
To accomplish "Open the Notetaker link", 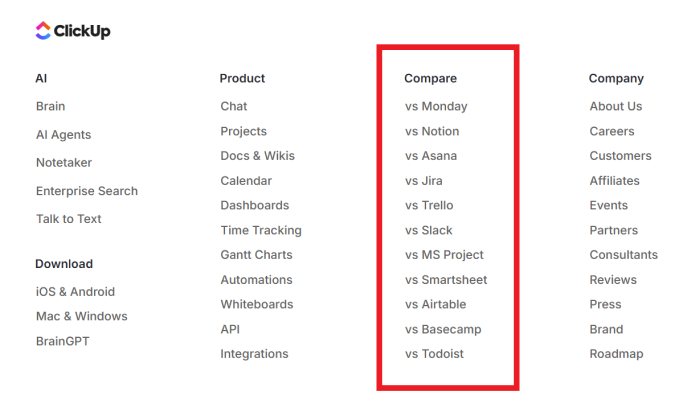I will coord(65,163).
